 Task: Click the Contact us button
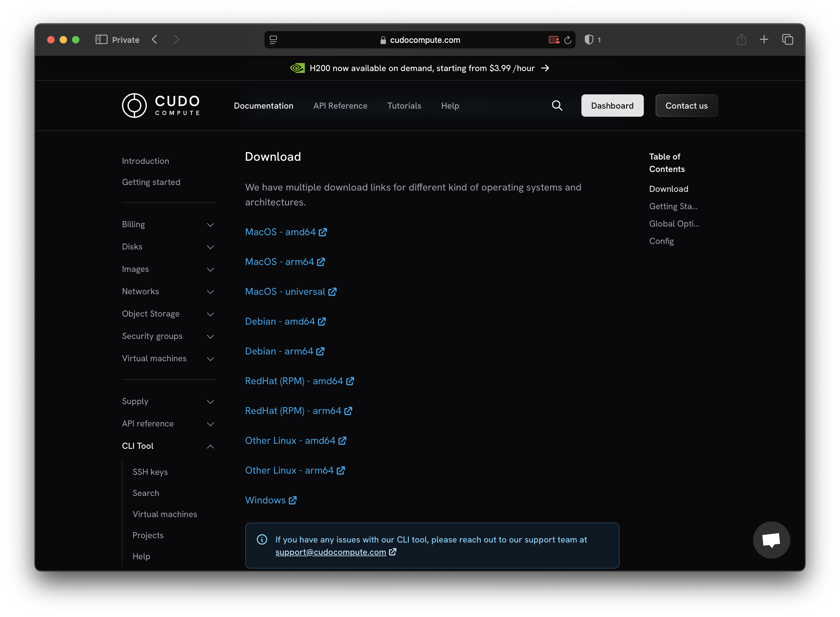[x=686, y=106]
